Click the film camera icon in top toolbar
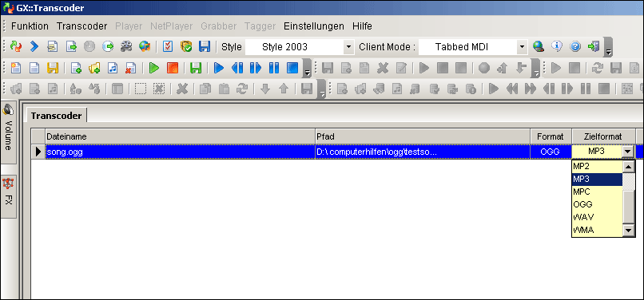Image resolution: width=644 pixels, height=300 pixels. point(126,47)
